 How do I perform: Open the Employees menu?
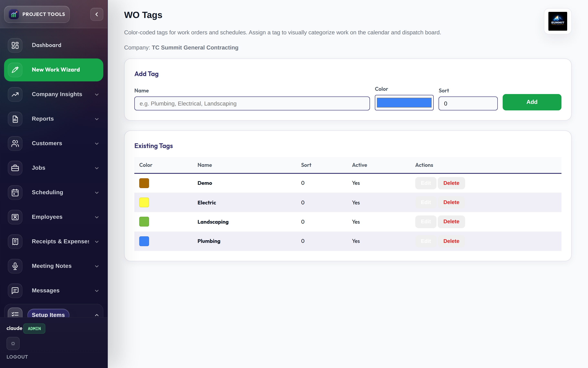coord(54,217)
